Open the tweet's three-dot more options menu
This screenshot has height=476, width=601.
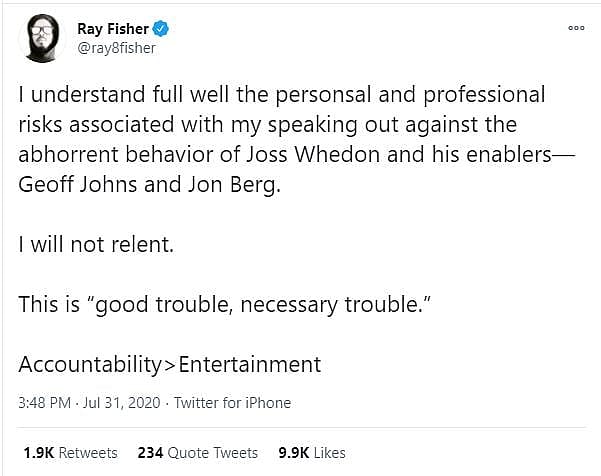[x=576, y=28]
